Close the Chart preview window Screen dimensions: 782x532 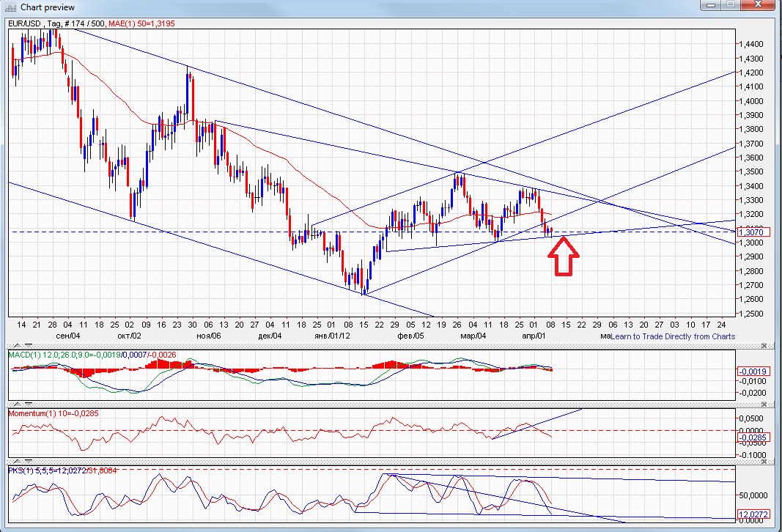[759, 5]
